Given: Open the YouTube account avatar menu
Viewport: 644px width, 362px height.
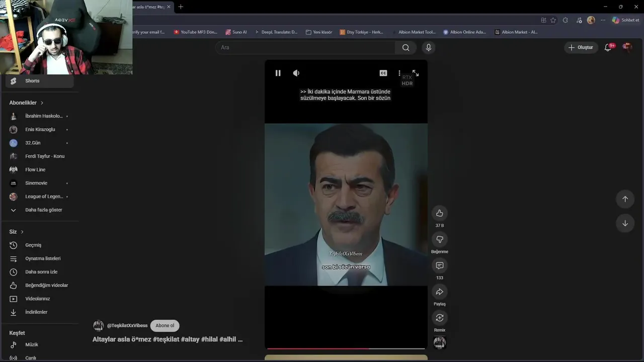Looking at the screenshot, I should 627,47.
